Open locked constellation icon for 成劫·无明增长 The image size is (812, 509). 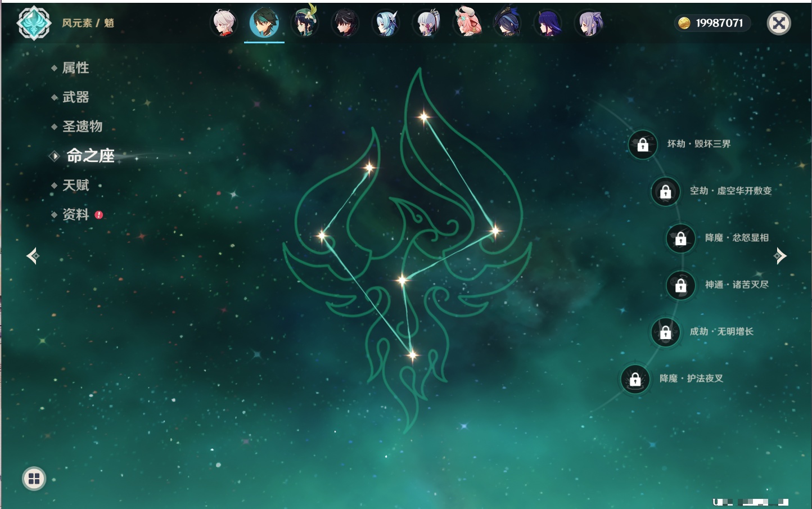pyautogui.click(x=665, y=332)
